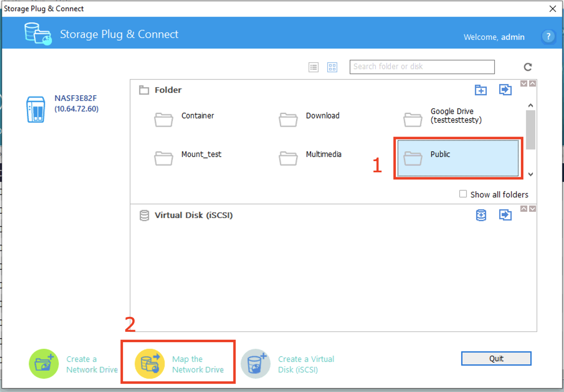Image resolution: width=564 pixels, height=392 pixels.
Task: Click the create iSCSI virtual disk icon
Action: 481,215
